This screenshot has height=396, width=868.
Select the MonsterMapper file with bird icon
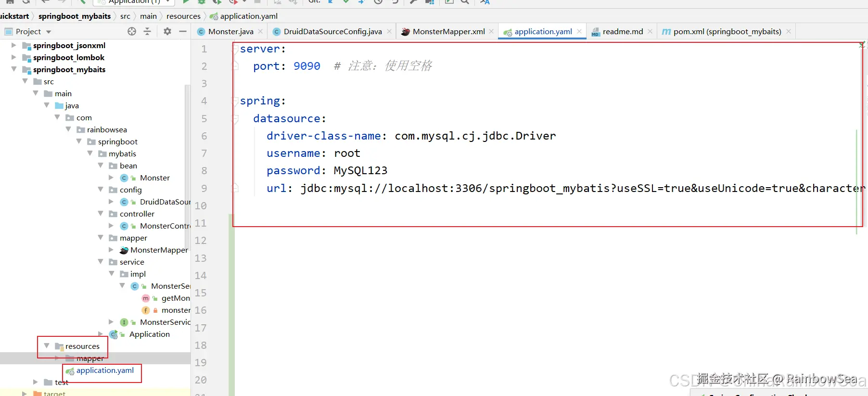(x=159, y=250)
